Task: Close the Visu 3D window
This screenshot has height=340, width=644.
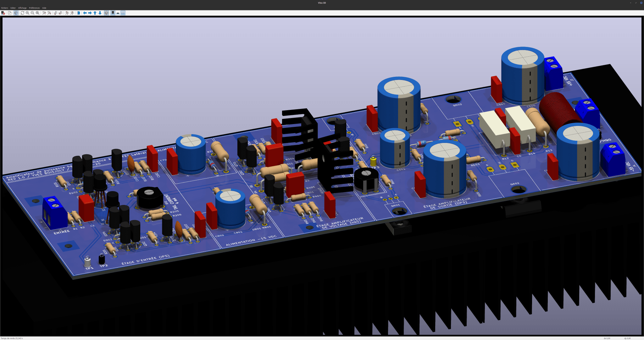Action: coord(641,3)
